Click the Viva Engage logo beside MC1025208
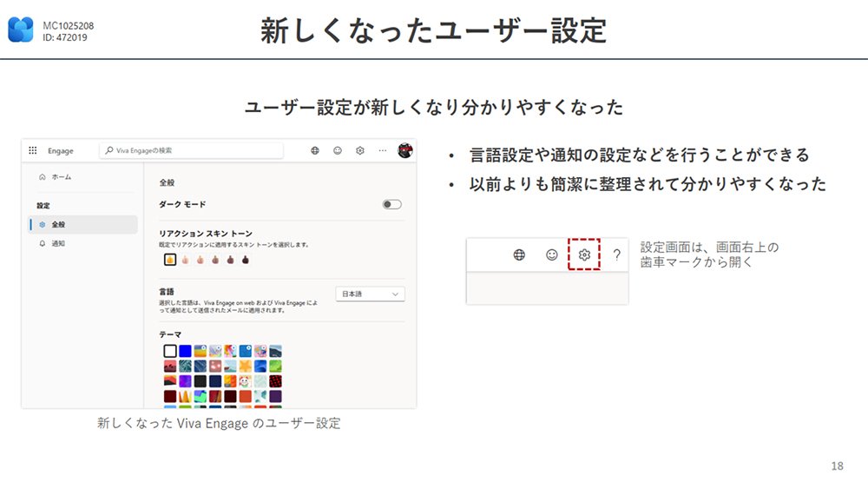Image resolution: width=868 pixels, height=489 pixels. [21, 30]
